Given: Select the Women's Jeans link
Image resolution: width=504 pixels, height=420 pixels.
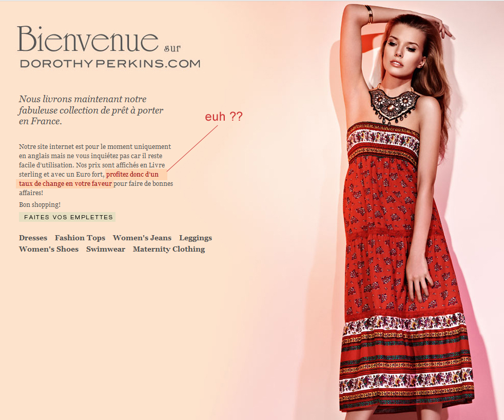Looking at the screenshot, I should click(x=142, y=238).
